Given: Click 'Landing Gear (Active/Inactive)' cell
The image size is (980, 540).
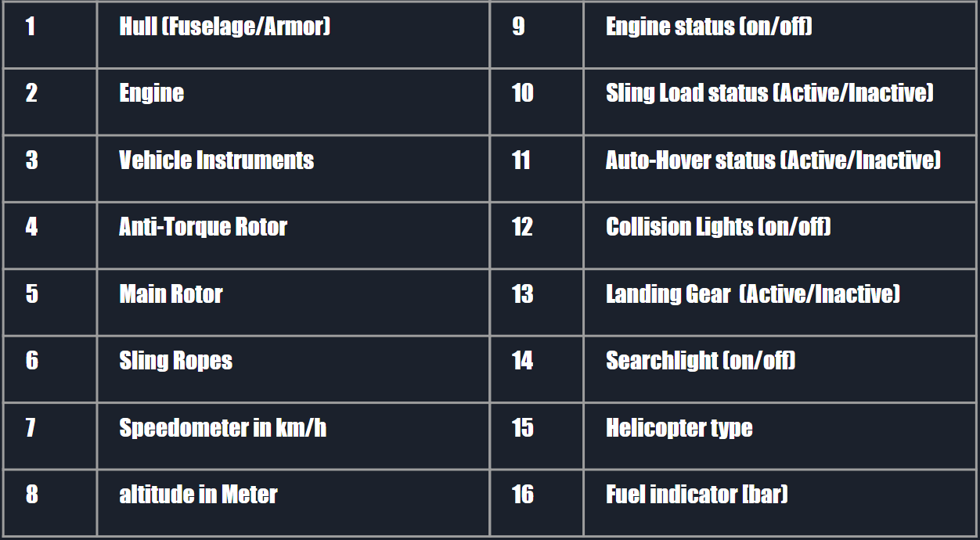Looking at the screenshot, I should click(x=752, y=293).
